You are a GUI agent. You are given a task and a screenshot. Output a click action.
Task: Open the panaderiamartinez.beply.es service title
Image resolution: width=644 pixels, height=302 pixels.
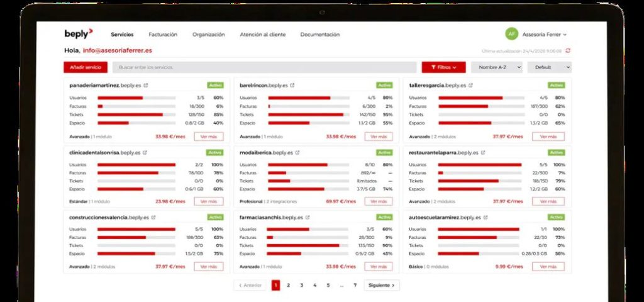(x=105, y=86)
